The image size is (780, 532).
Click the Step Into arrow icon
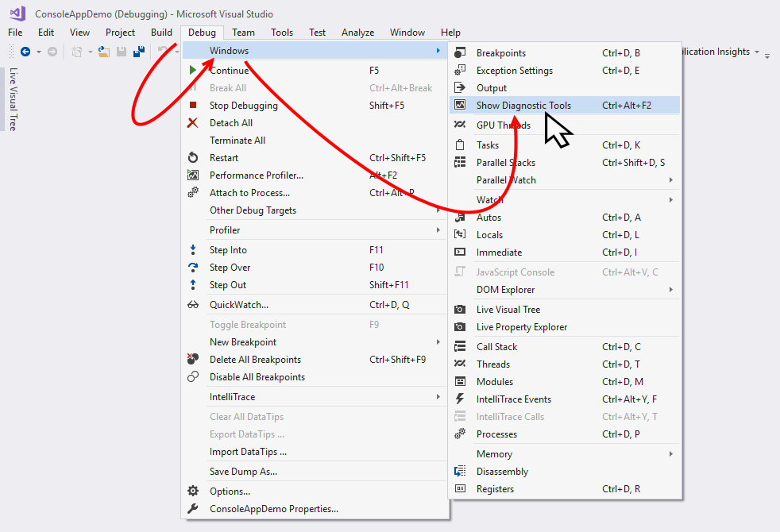(193, 249)
